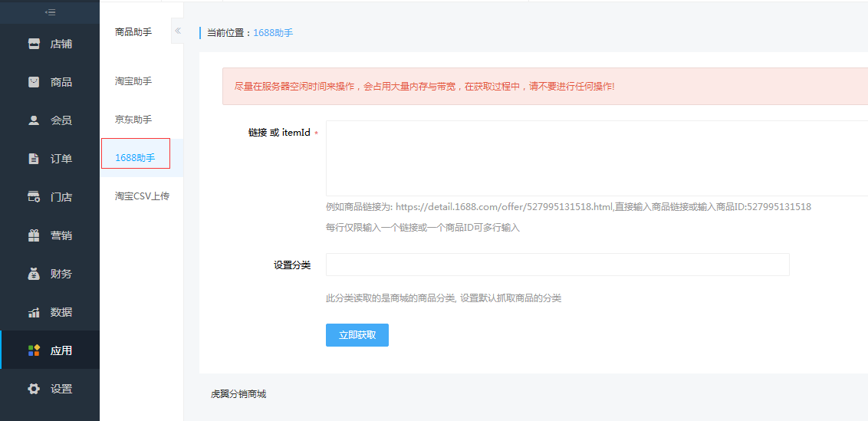Image resolution: width=868 pixels, height=421 pixels.
Task: Open the 店铺 menu label
Action: pos(61,44)
